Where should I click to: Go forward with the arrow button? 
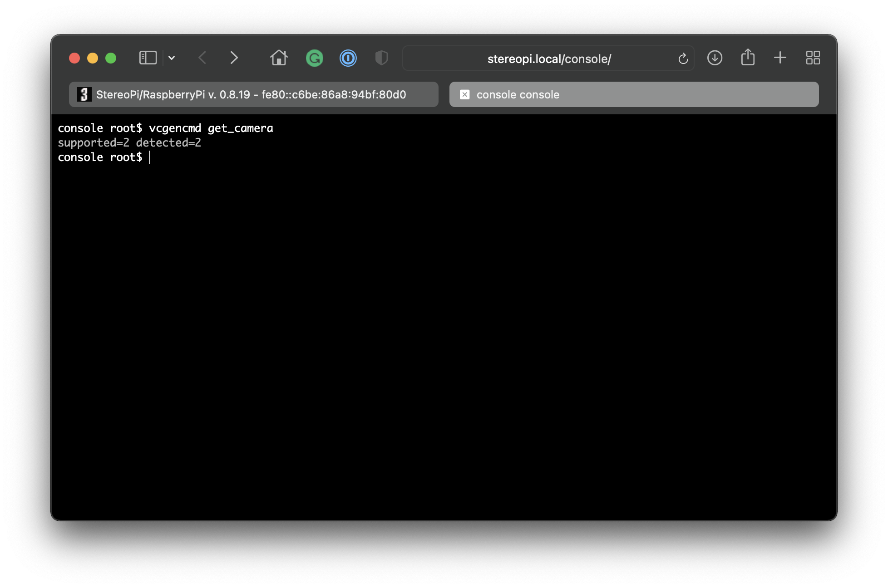coord(234,58)
